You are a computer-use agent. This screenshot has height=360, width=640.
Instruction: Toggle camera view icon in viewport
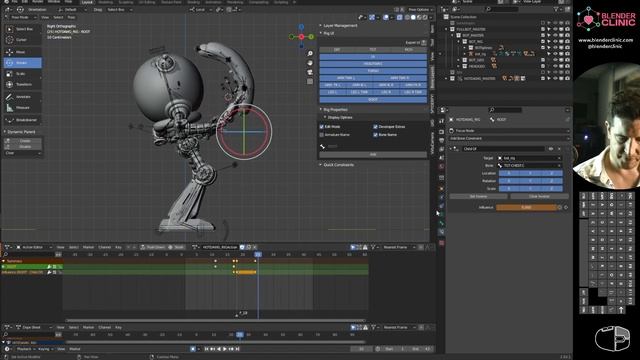coord(310,72)
